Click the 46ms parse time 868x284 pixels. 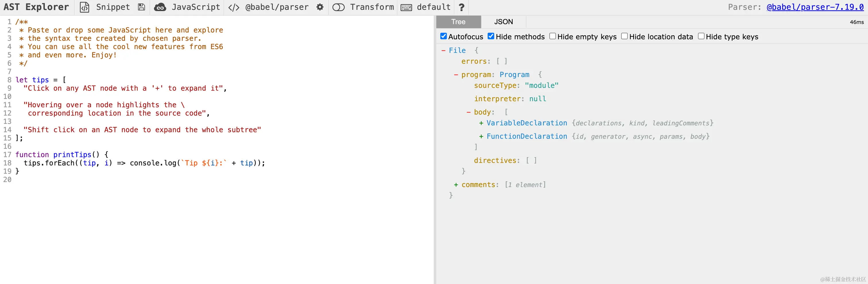(857, 22)
